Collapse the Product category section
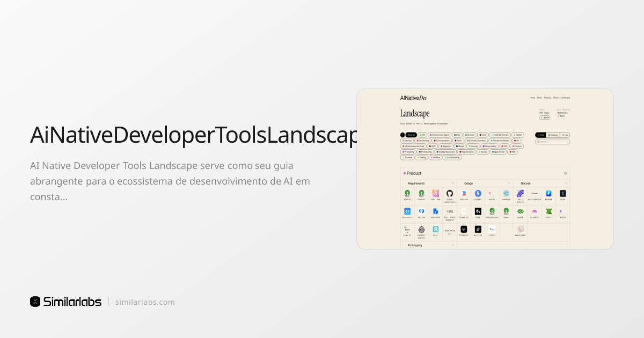The image size is (644, 338). (x=565, y=173)
